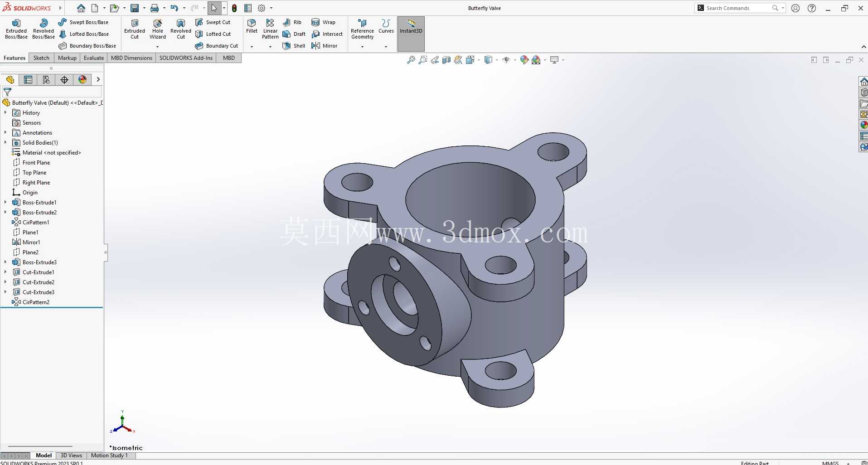The height and width of the screenshot is (465, 868).
Task: Expand the Fillet dropdown arrow
Action: coord(252,47)
